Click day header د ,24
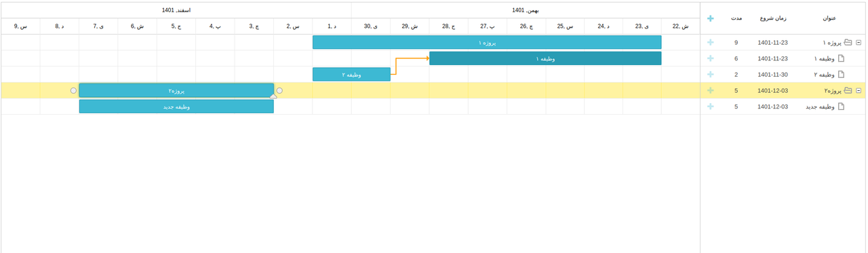The height and width of the screenshot is (253, 868). click(x=604, y=26)
